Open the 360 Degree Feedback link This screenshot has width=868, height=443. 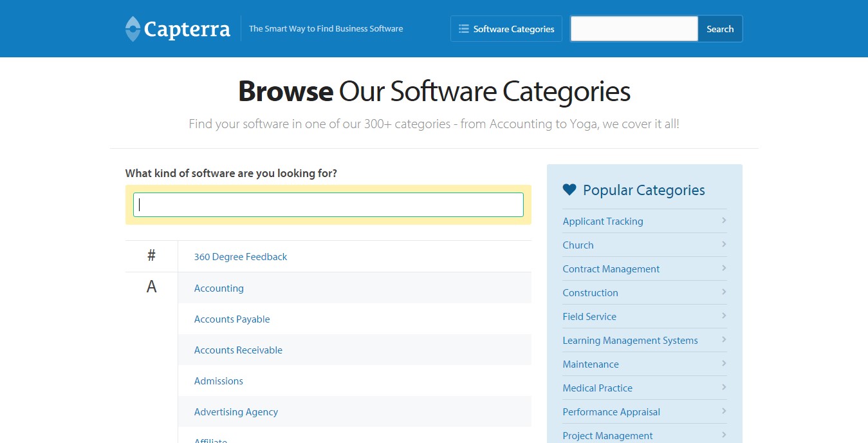(240, 256)
